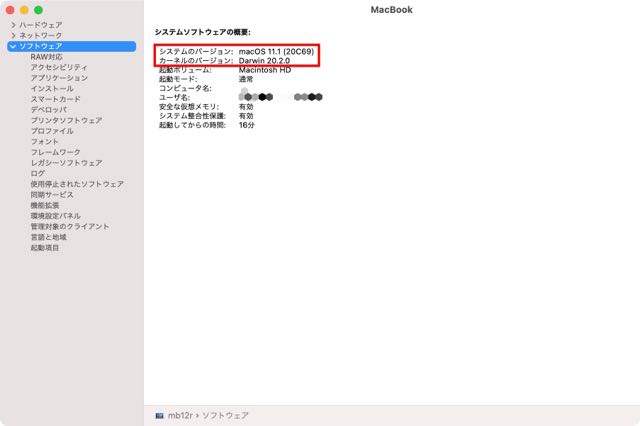Click the 起動してからの時間 label
The image size is (640, 426).
pos(192,125)
